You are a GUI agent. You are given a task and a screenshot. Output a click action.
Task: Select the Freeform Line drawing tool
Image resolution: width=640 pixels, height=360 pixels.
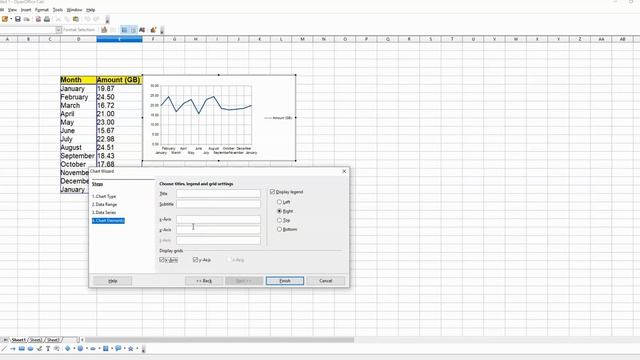point(39,349)
